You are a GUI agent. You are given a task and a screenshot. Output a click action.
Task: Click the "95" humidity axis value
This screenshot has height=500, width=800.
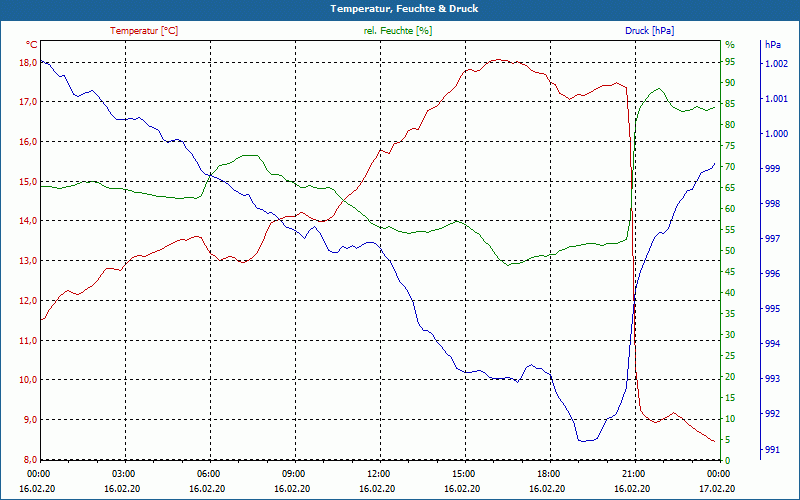point(730,62)
